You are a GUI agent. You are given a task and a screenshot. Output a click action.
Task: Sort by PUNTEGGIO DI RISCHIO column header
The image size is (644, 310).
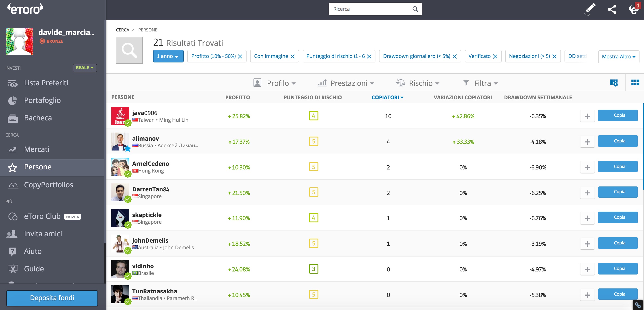click(313, 97)
